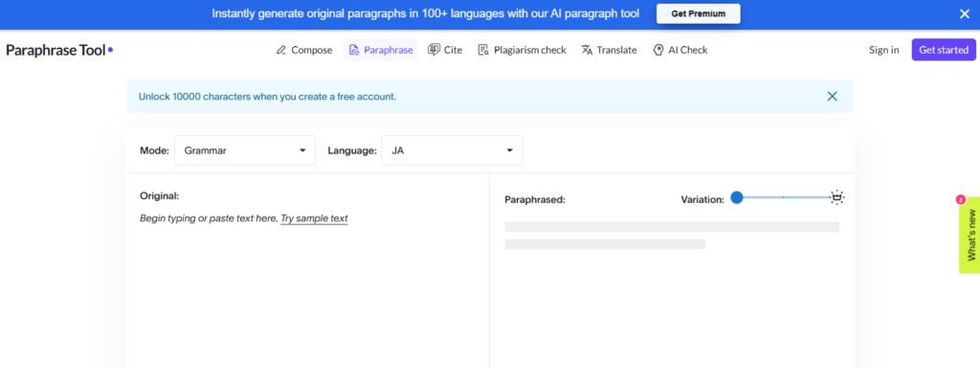Image resolution: width=980 pixels, height=368 pixels.
Task: Click the Get started button
Action: point(943,50)
